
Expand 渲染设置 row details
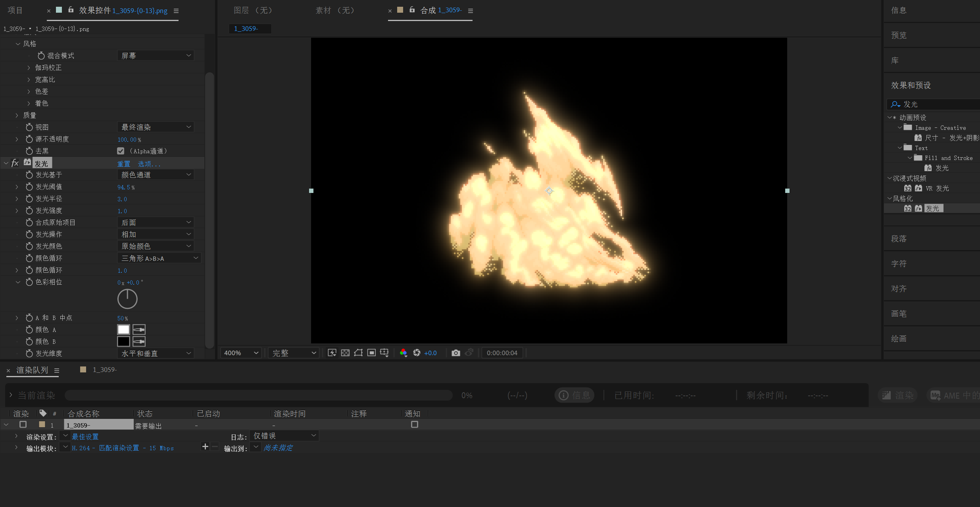(x=16, y=436)
